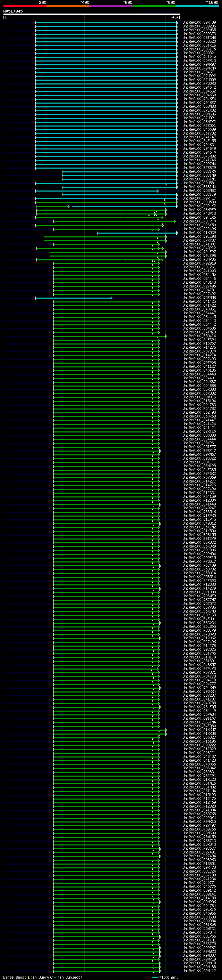Select hit label UniRef100_Q41425
222x980 pixels.
[x=199, y=302]
